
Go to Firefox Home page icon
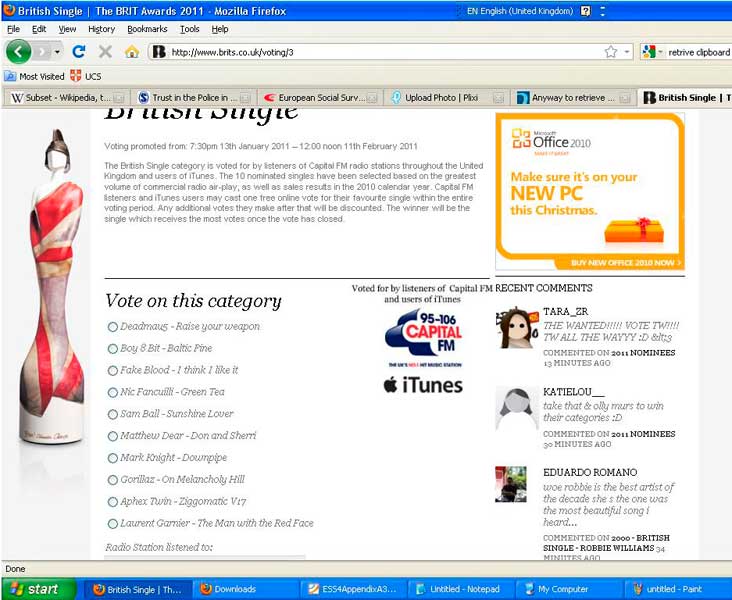click(x=131, y=51)
